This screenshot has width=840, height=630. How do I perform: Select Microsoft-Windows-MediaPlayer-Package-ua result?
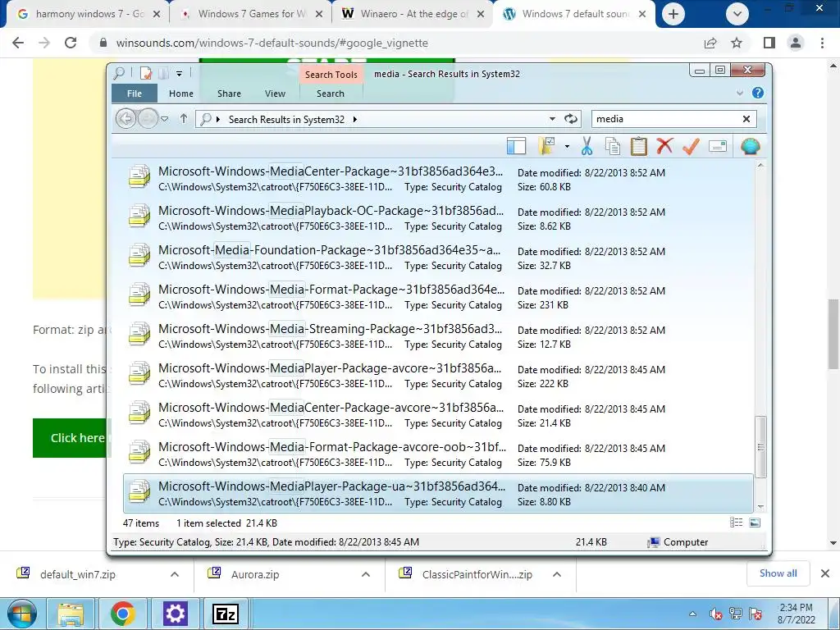pyautogui.click(x=438, y=493)
